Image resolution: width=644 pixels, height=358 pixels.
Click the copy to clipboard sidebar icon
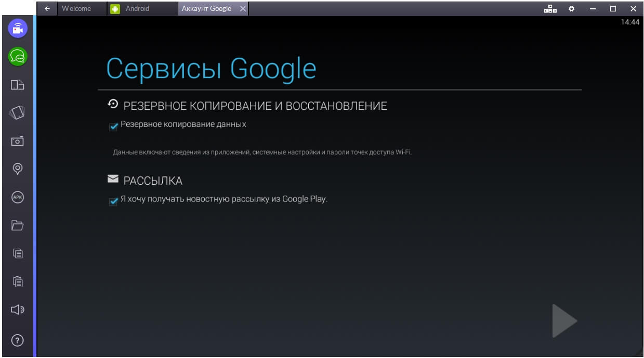pos(18,253)
